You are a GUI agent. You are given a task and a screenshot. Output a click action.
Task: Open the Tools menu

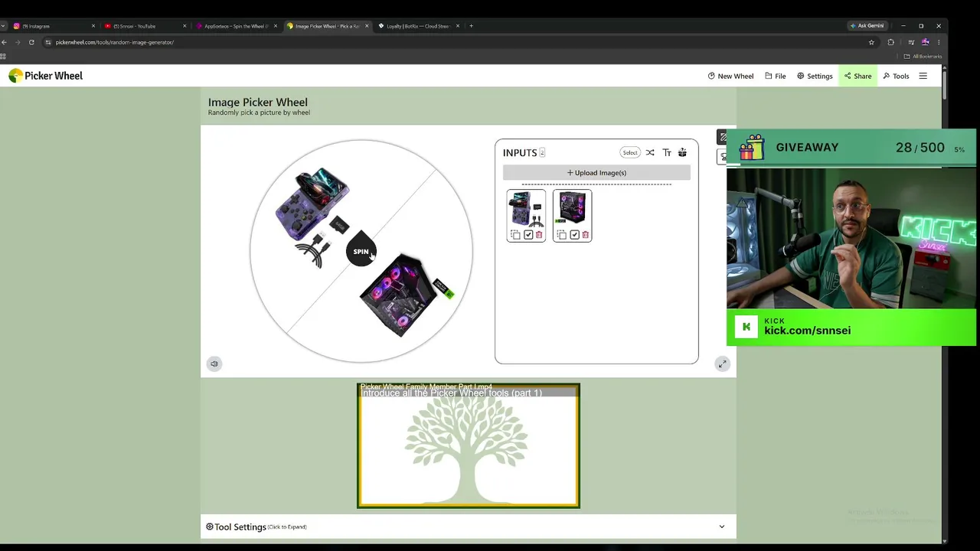[896, 76]
